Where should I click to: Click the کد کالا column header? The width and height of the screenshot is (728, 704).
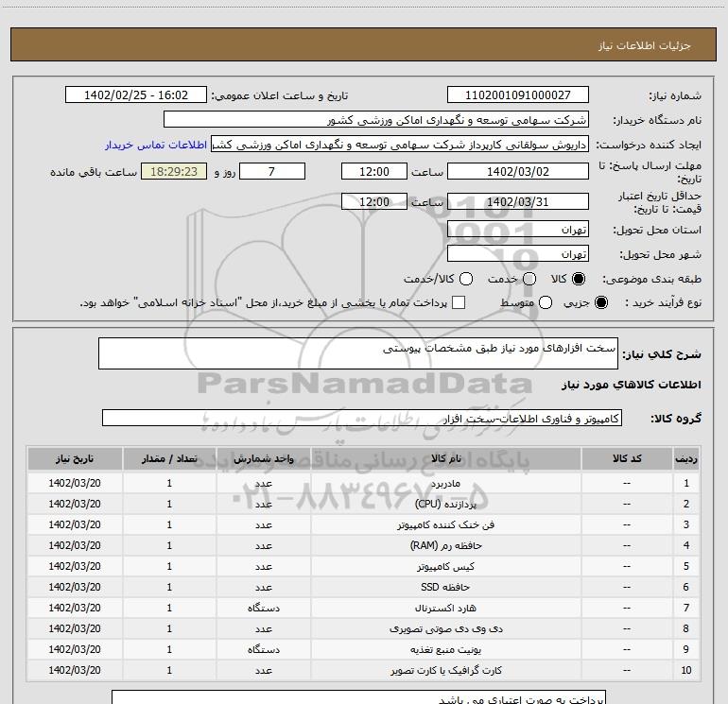coord(627,459)
